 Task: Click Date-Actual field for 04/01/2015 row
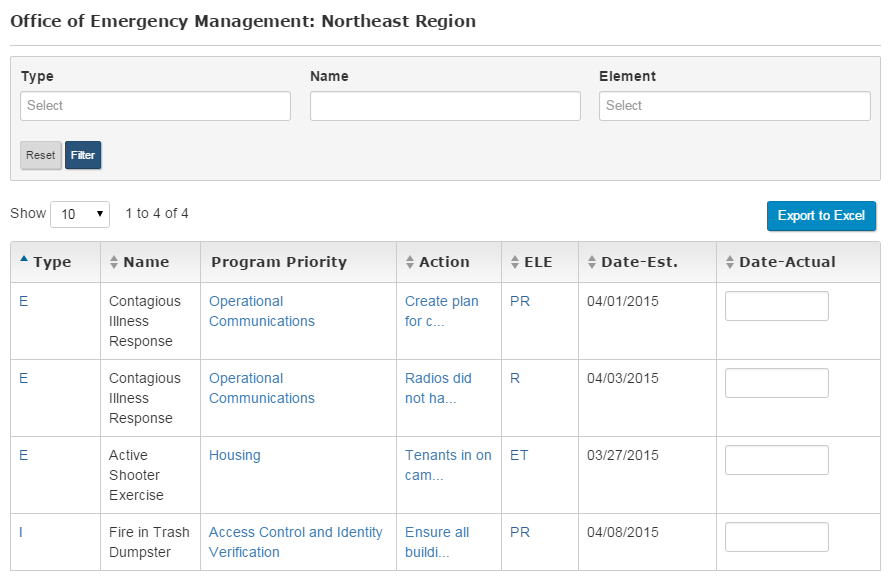(776, 306)
